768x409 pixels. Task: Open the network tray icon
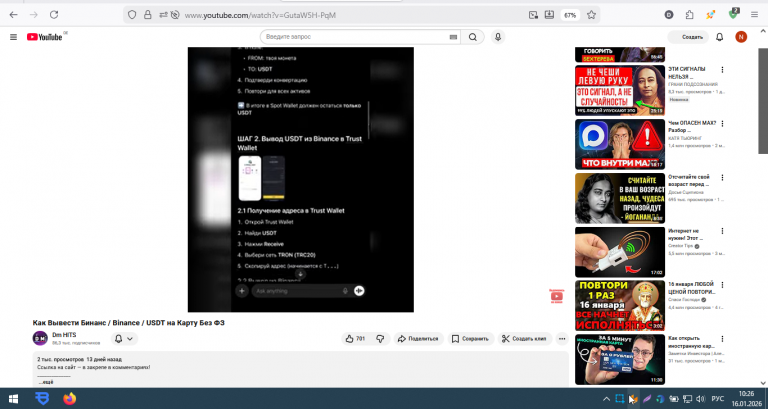pos(687,399)
